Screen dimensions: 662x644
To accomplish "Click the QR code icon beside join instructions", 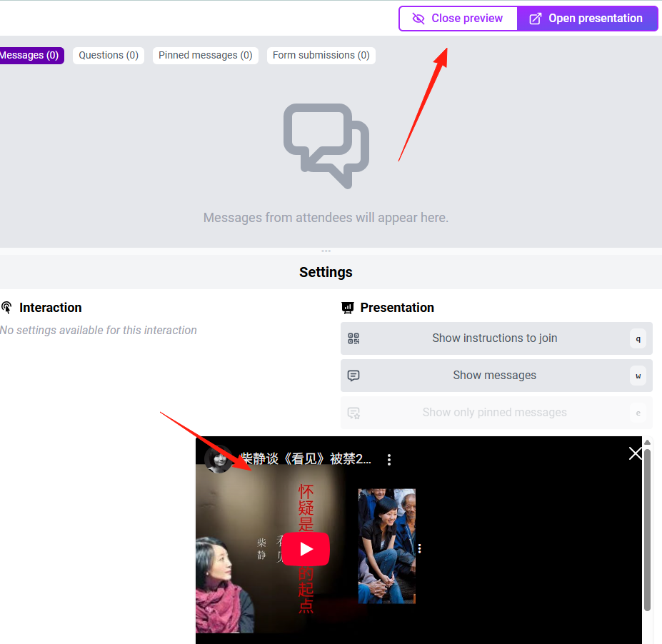I will [353, 338].
